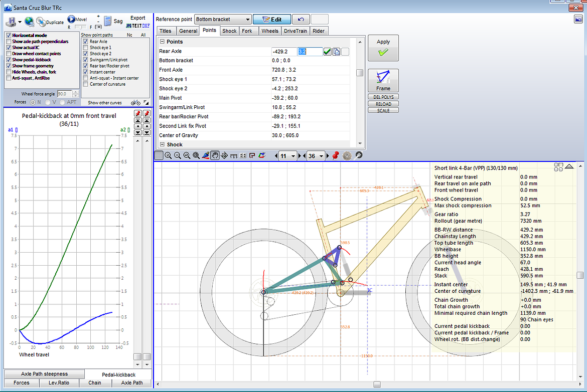This screenshot has width=587, height=392.
Task: Click the Duplicate discs icon
Action: pyautogui.click(x=41, y=22)
